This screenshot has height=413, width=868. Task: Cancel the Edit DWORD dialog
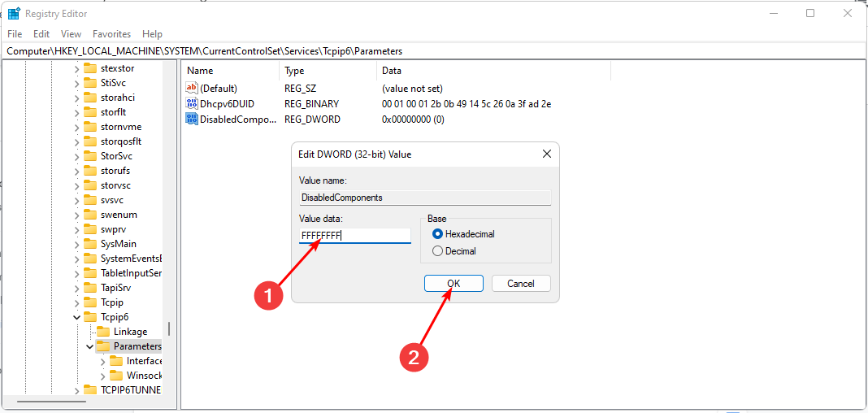520,284
